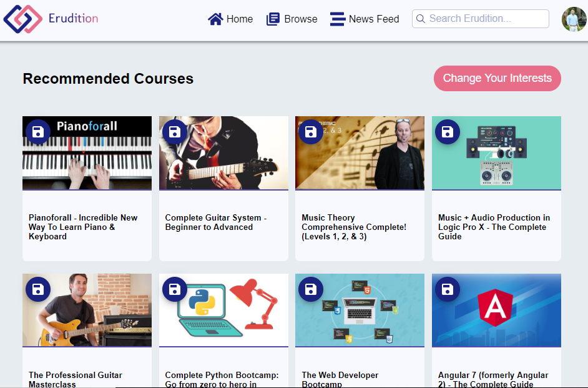Viewport: 588px width, 388px height.
Task: Open the Pianoforall course title link
Action: pos(83,227)
